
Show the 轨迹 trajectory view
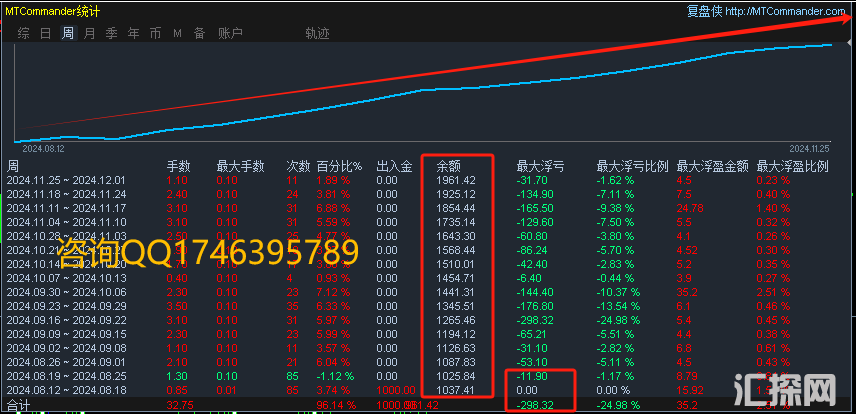317,33
